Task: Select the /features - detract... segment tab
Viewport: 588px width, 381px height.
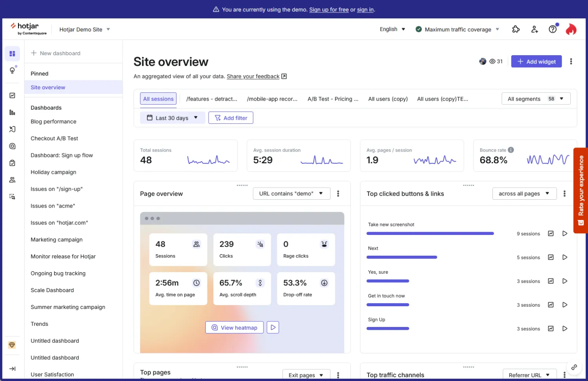Action: 212,99
